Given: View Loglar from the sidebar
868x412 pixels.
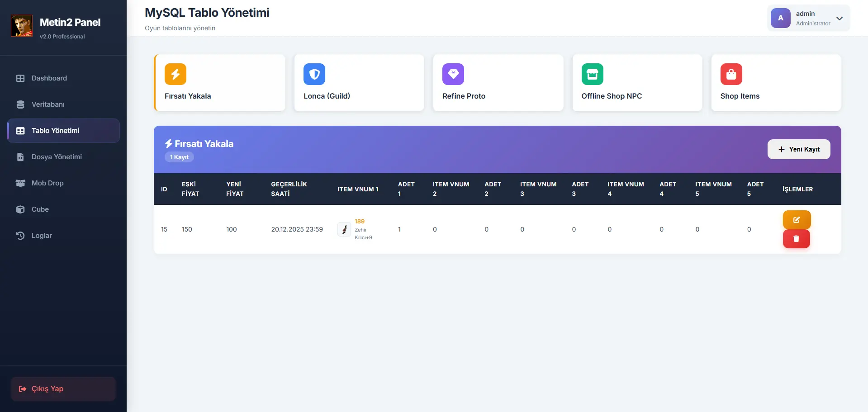Looking at the screenshot, I should [42, 236].
